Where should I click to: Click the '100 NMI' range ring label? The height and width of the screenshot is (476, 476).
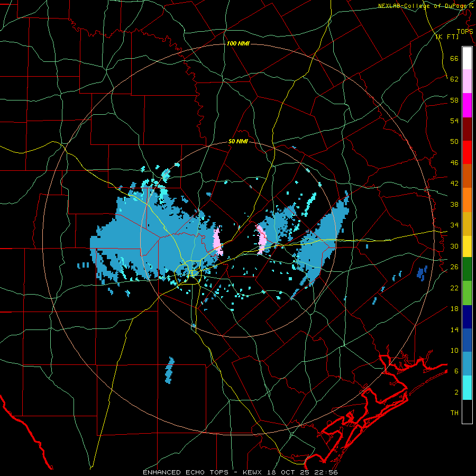[x=238, y=44]
